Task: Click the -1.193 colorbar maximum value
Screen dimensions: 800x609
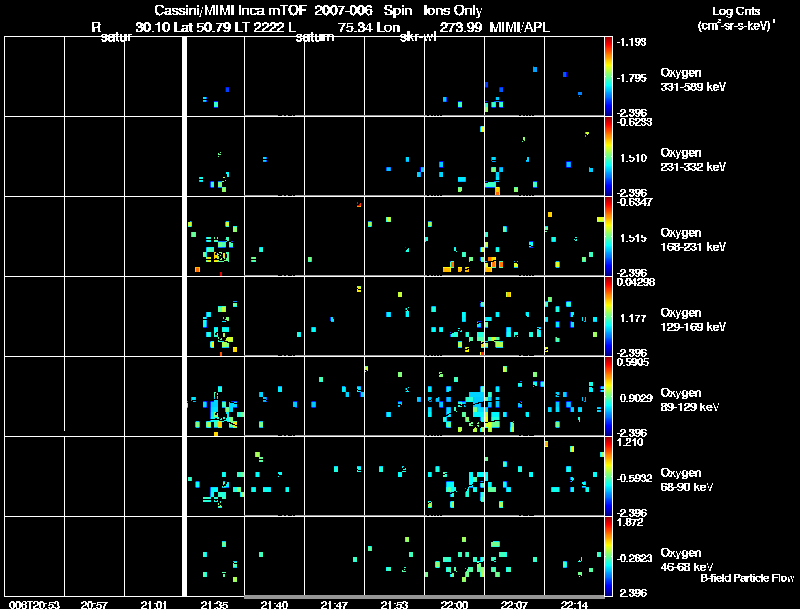Action: pos(632,42)
